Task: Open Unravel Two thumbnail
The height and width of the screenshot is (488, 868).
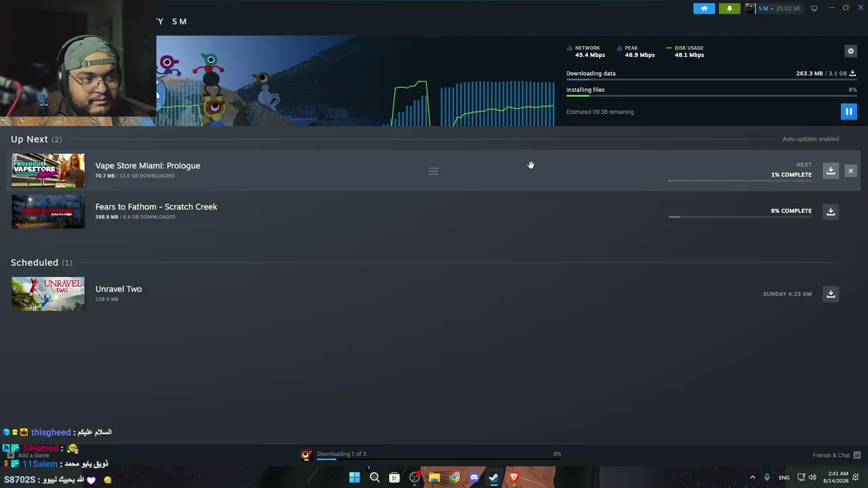Action: pyautogui.click(x=48, y=293)
